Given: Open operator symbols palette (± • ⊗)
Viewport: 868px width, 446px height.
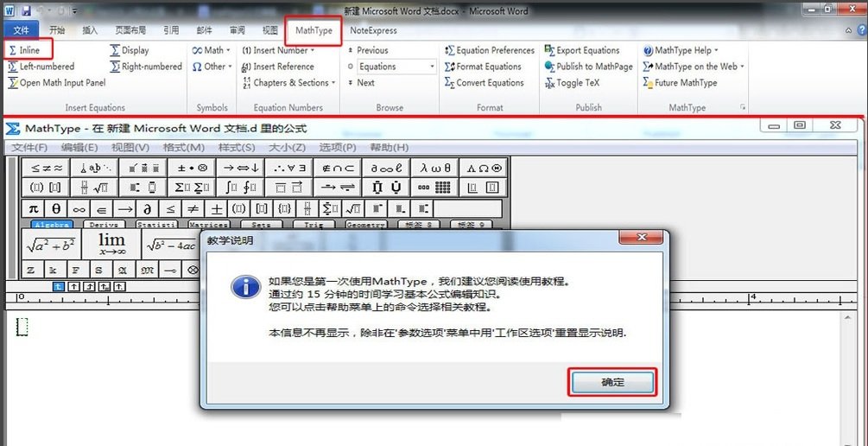Looking at the screenshot, I should [192, 169].
